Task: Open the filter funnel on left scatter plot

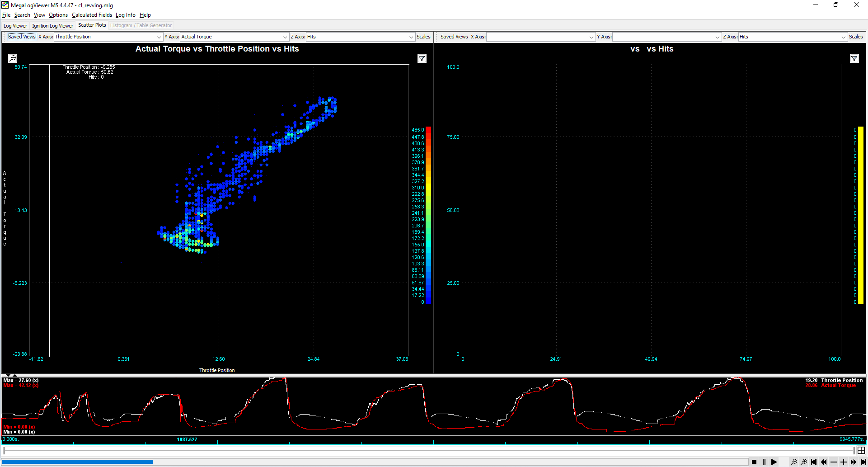Action: (422, 58)
